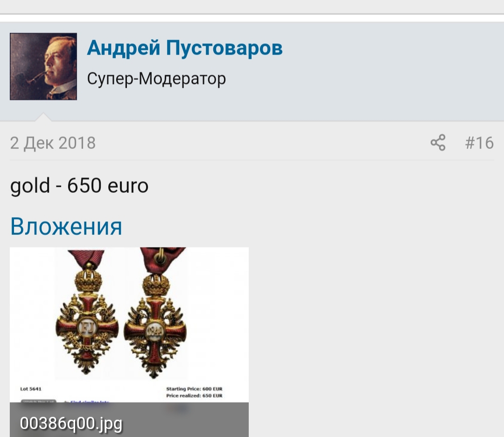Click the speech-bubble notch under avatar
The width and height of the screenshot is (504, 437).
[x=43, y=117]
